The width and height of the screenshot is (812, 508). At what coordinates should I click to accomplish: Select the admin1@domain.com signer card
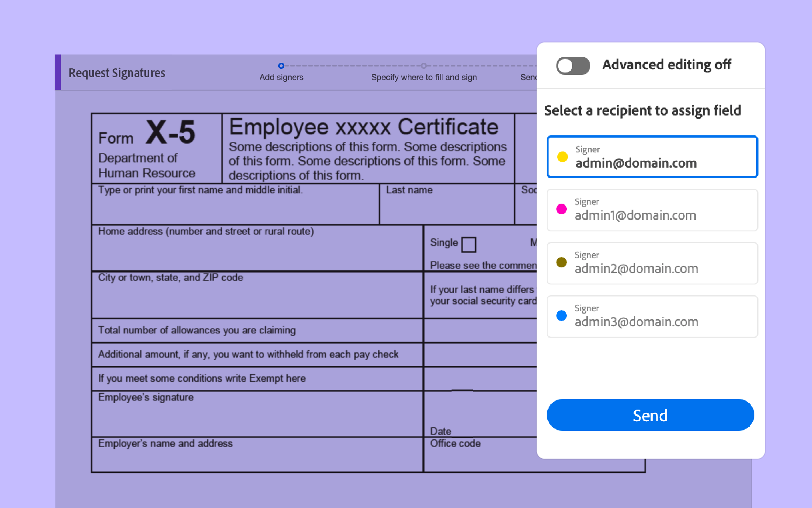coord(651,210)
